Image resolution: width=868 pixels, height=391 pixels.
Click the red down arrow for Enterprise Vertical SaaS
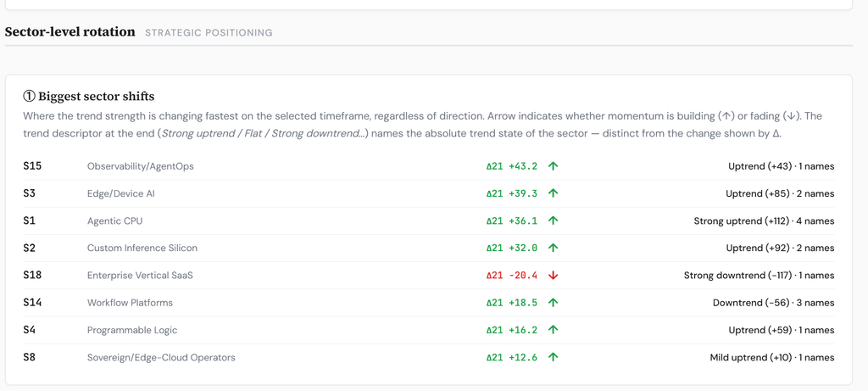coord(553,276)
